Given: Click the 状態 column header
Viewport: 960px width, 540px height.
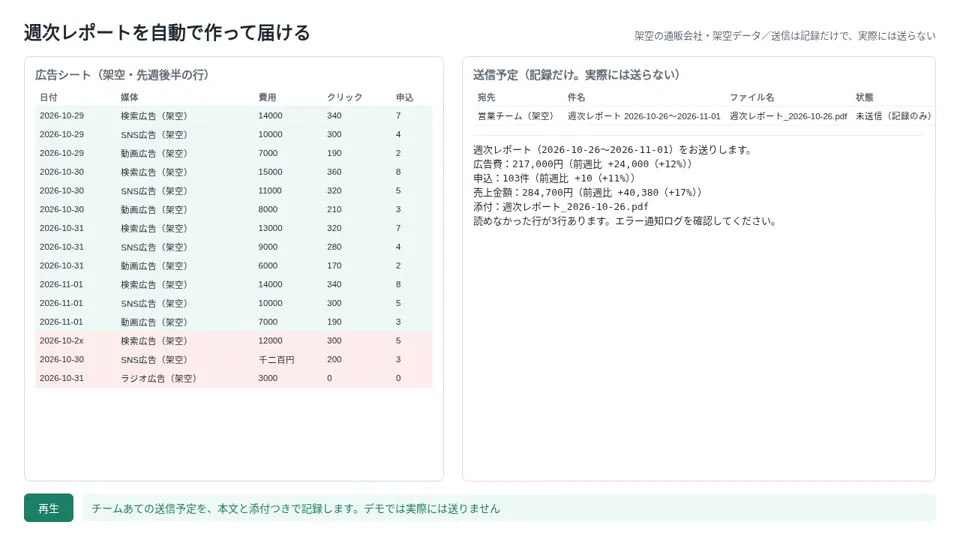Looking at the screenshot, I should pyautogui.click(x=864, y=97).
